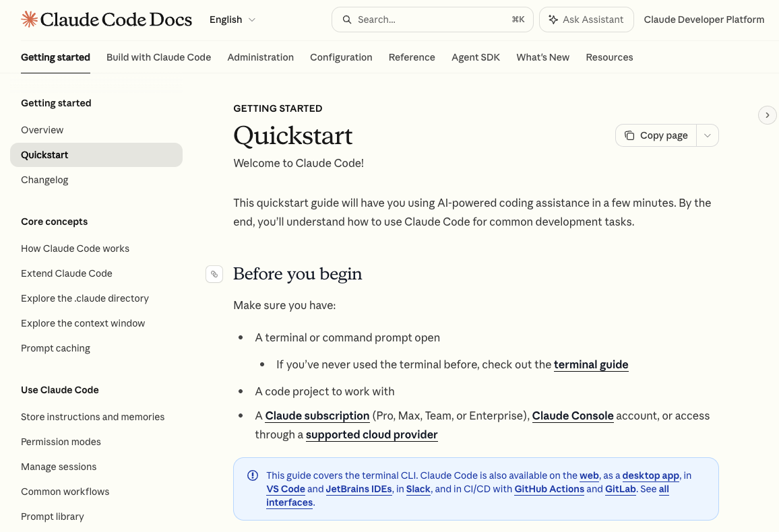Screen dimensions: 779x532
Task: Open the GitHub Actions link
Action: point(549,489)
